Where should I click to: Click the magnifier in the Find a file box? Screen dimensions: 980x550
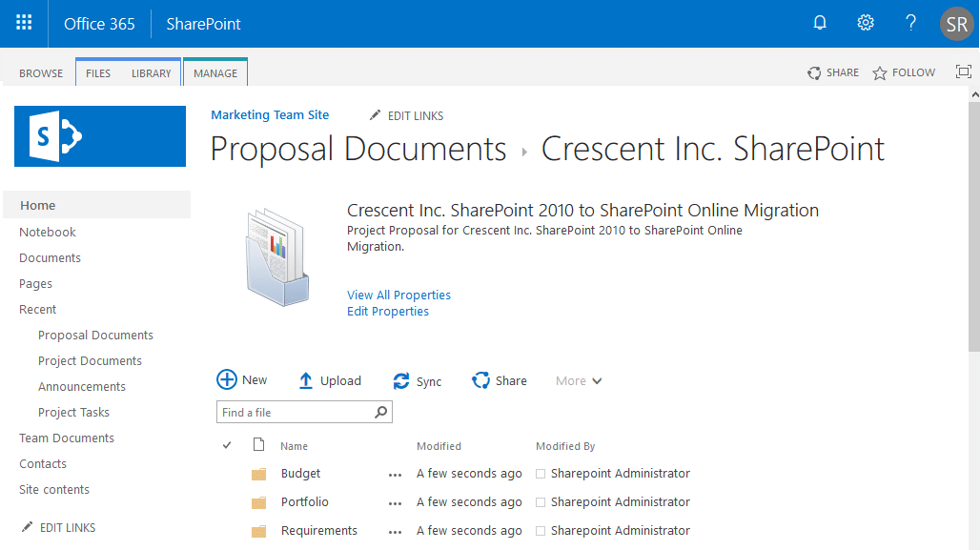tap(380, 412)
